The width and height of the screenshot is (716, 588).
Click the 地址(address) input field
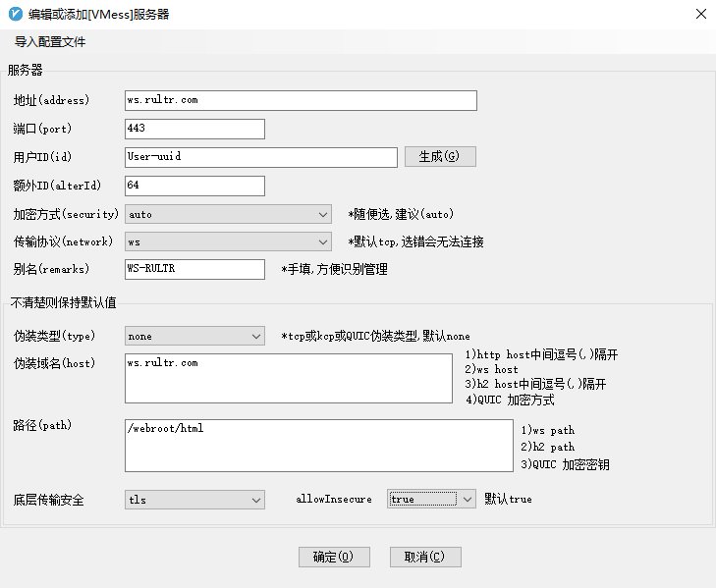pos(301,100)
